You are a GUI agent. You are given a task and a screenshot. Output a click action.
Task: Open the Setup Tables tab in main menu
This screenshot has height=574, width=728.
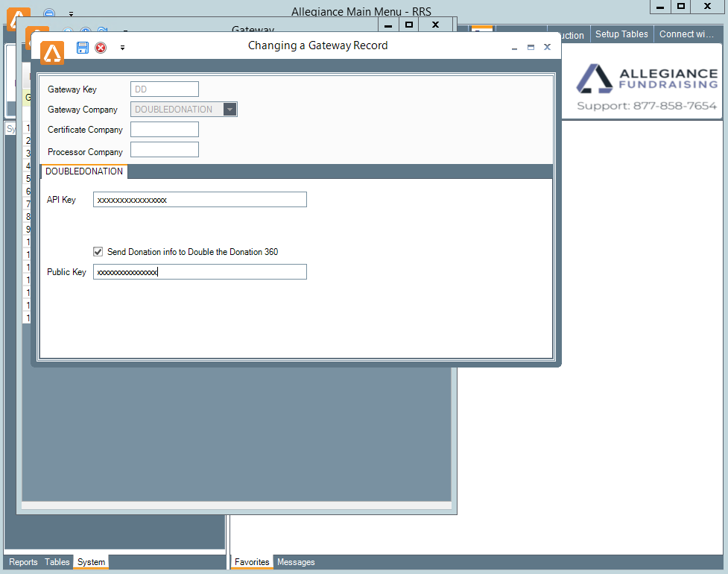tap(621, 34)
